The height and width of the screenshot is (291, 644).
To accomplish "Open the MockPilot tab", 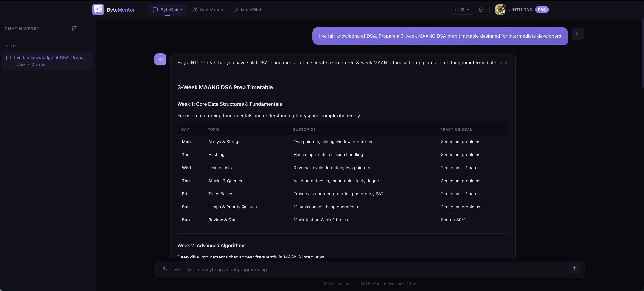I will point(247,10).
